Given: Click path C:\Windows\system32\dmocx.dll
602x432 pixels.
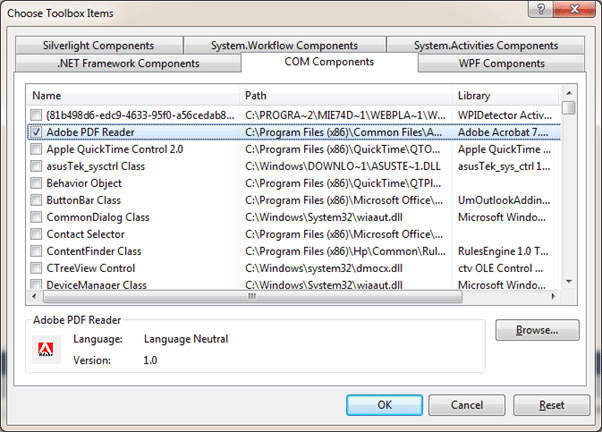Looking at the screenshot, I should (x=324, y=268).
